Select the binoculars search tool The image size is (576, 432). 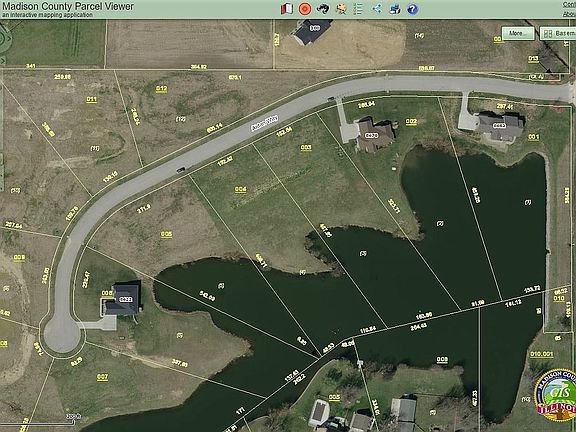pos(323,9)
